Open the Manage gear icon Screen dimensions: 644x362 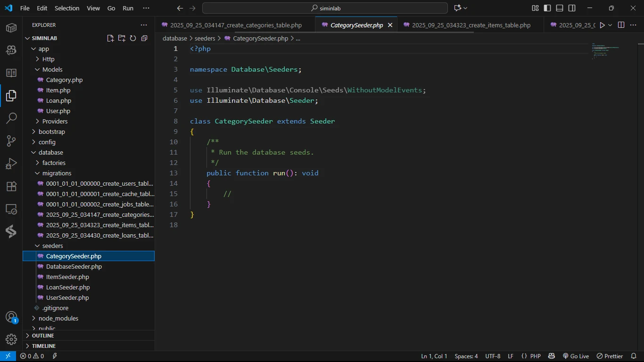point(11,339)
